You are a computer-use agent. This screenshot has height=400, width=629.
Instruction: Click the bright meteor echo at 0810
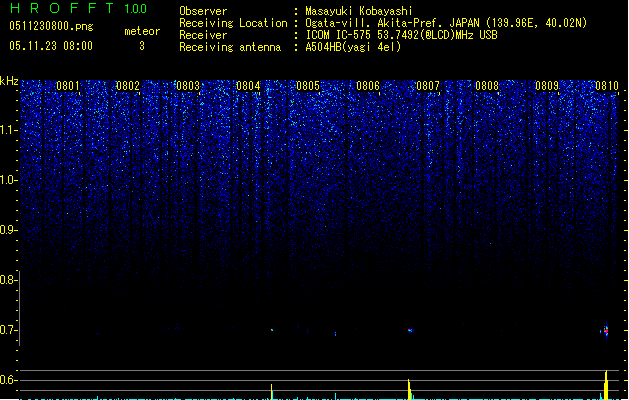606,331
